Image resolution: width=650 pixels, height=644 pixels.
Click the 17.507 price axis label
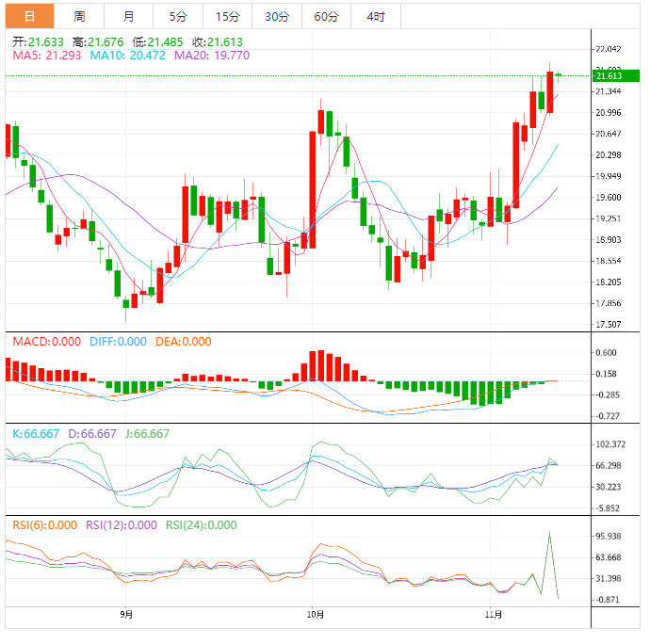609,325
